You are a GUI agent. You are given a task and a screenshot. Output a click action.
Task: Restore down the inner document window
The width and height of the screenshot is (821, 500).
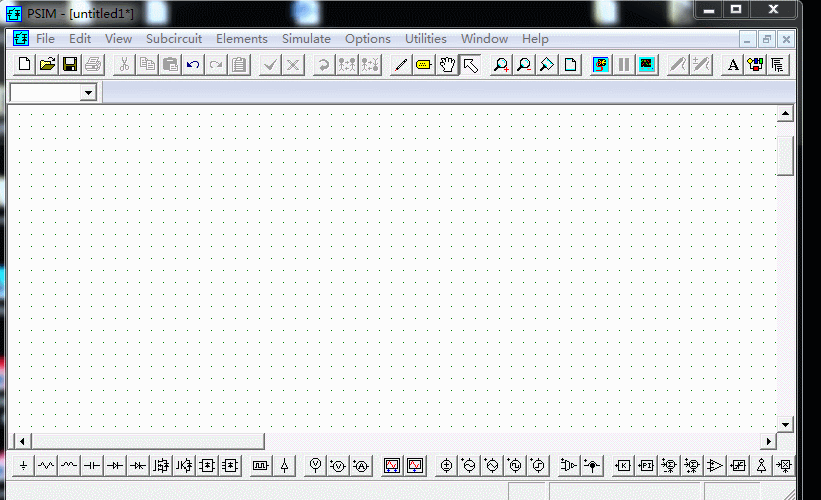coord(767,39)
